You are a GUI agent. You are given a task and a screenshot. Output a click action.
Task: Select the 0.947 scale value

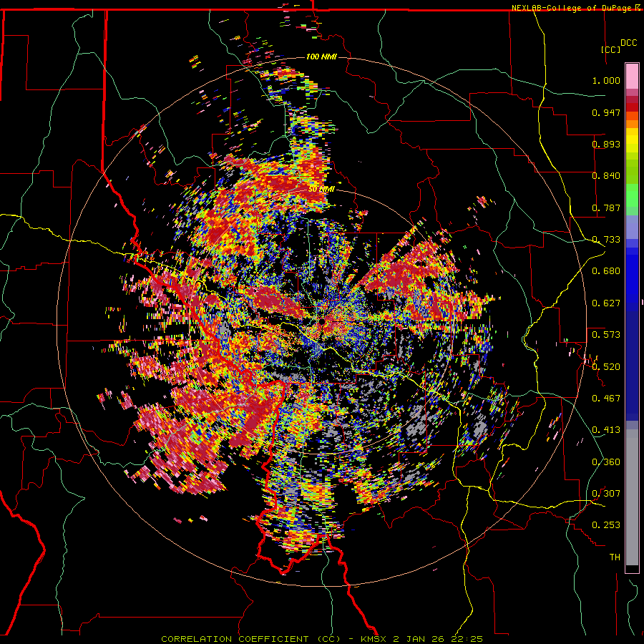pyautogui.click(x=606, y=112)
